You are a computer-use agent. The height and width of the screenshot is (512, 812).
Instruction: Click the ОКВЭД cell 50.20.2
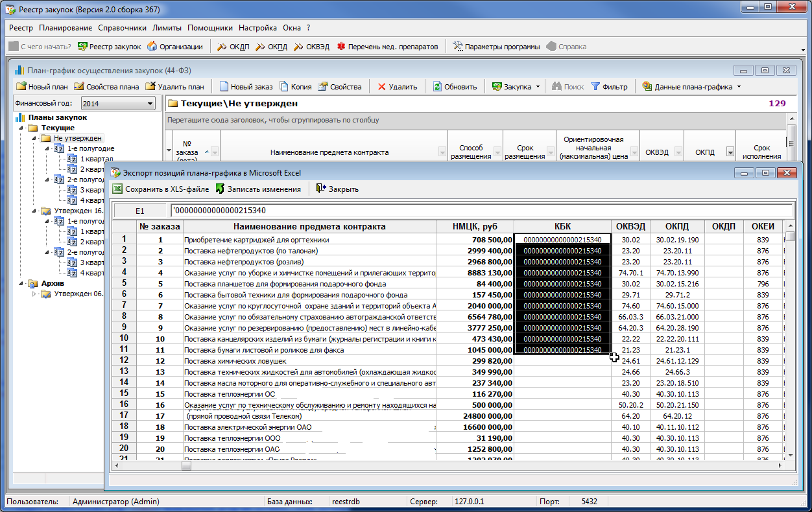click(630, 405)
